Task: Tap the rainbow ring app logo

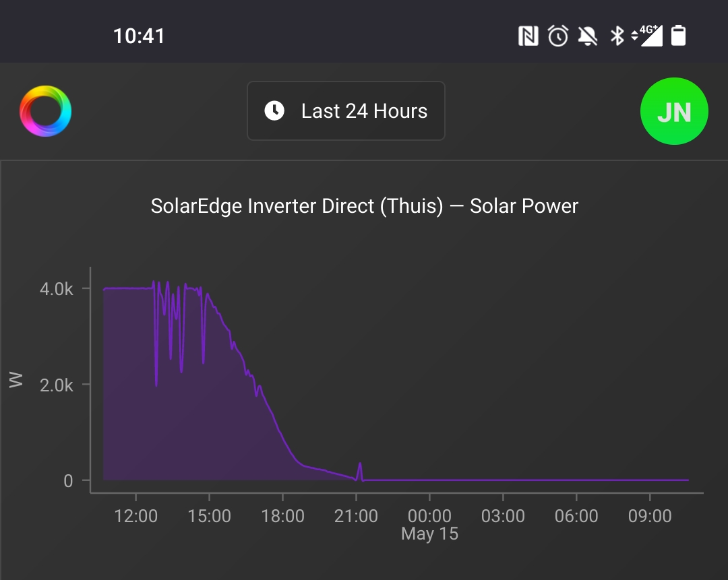Action: 46,111
